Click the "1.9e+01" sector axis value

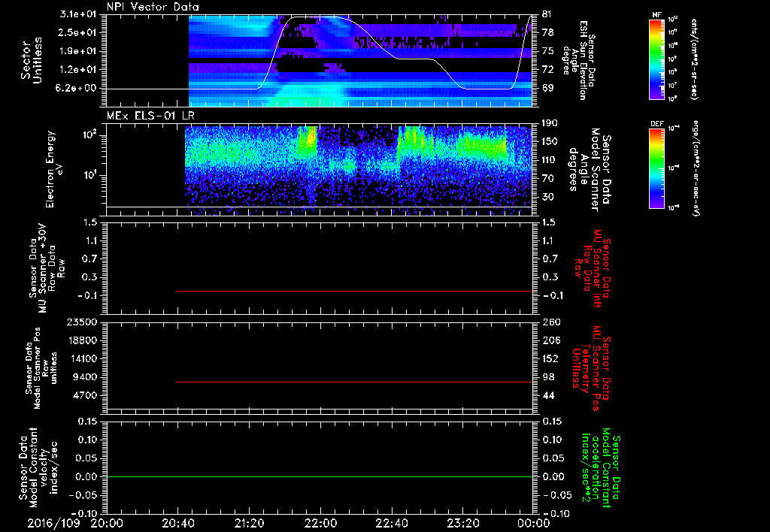tap(78, 51)
